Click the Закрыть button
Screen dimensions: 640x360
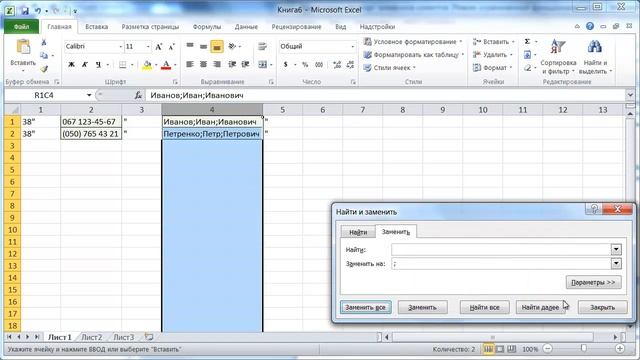pyautogui.click(x=602, y=307)
